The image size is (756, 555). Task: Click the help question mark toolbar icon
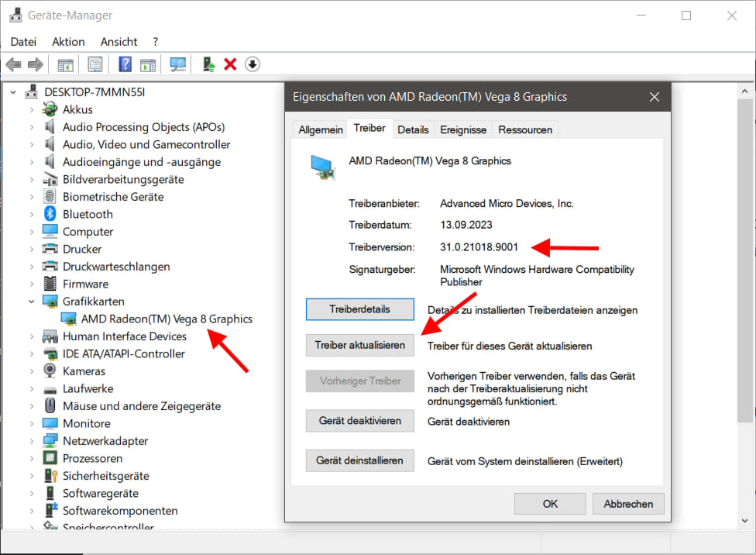coord(125,64)
